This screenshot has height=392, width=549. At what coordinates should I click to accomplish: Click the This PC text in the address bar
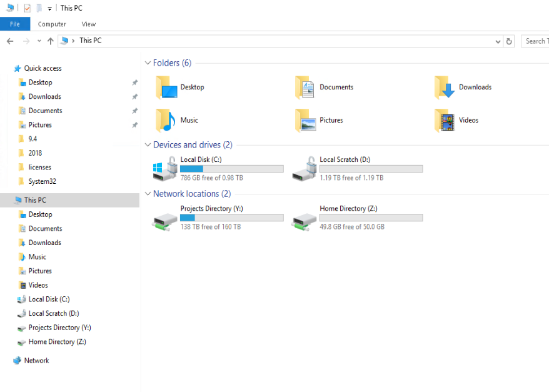click(x=90, y=41)
